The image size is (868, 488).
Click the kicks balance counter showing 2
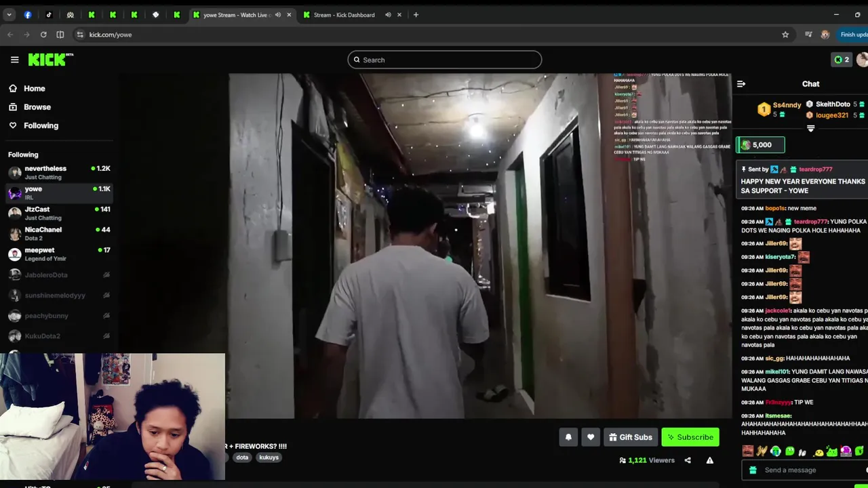842,60
